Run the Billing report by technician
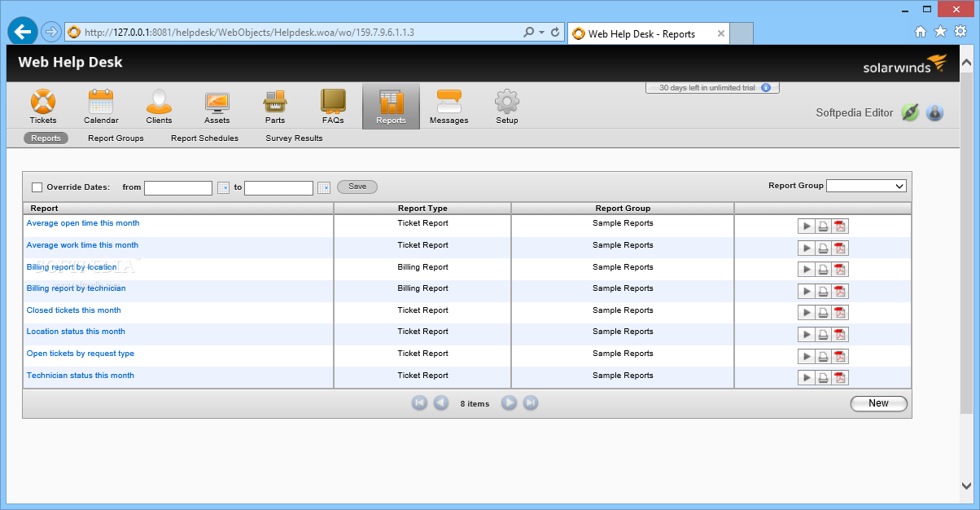This screenshot has width=980, height=510. pos(807,291)
